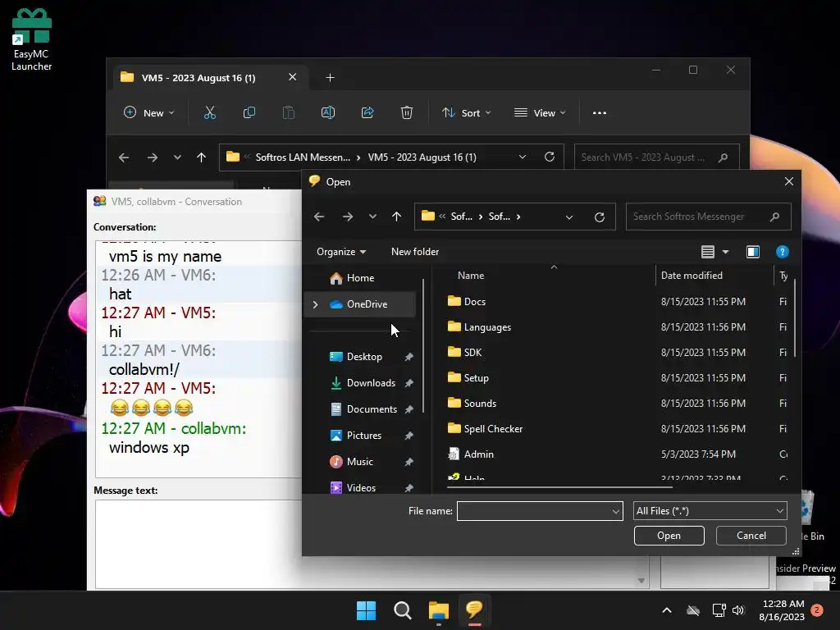Go forward in File Explorer window
This screenshot has width=840, height=630.
click(153, 157)
